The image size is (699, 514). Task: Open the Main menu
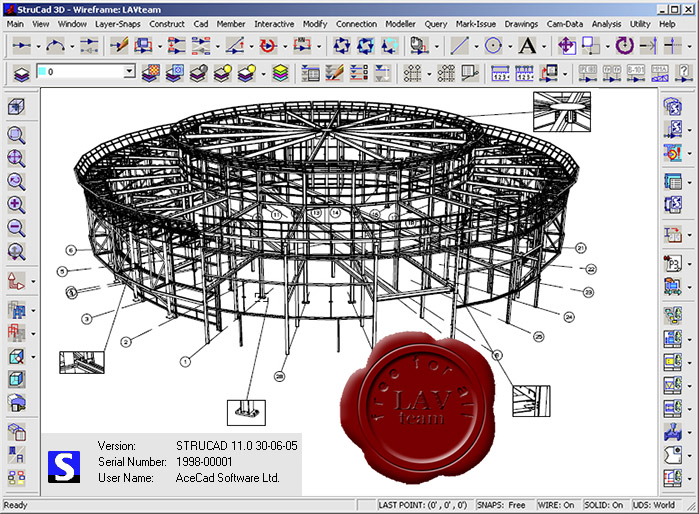point(15,24)
